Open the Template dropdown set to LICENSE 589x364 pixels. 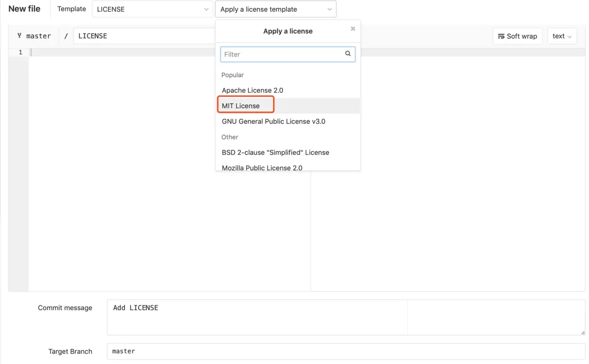click(152, 9)
